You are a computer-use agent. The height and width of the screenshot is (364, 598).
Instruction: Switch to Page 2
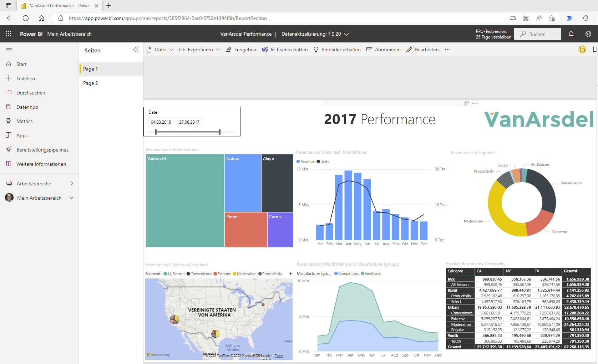point(91,83)
